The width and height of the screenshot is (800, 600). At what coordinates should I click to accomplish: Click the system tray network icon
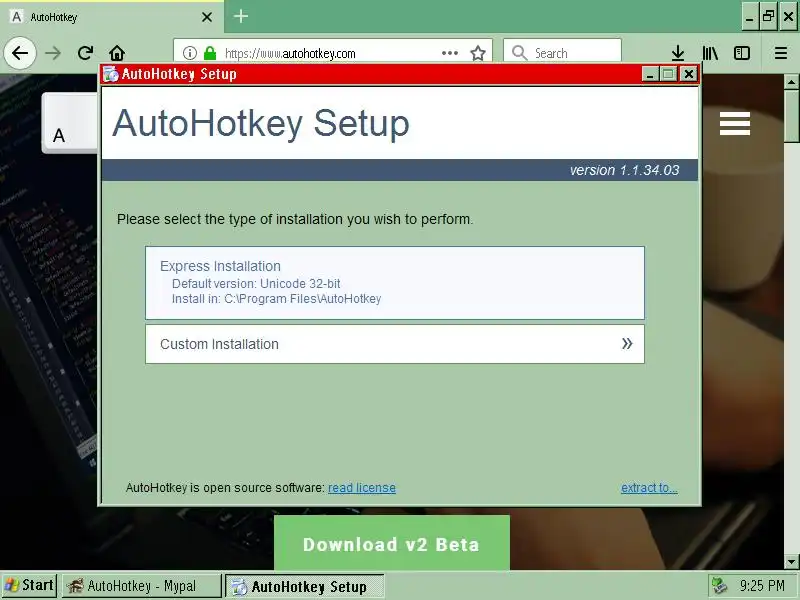point(719,585)
